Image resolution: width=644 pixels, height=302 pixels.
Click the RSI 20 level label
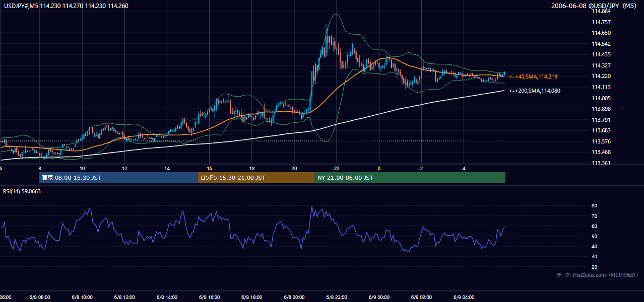tap(594, 267)
